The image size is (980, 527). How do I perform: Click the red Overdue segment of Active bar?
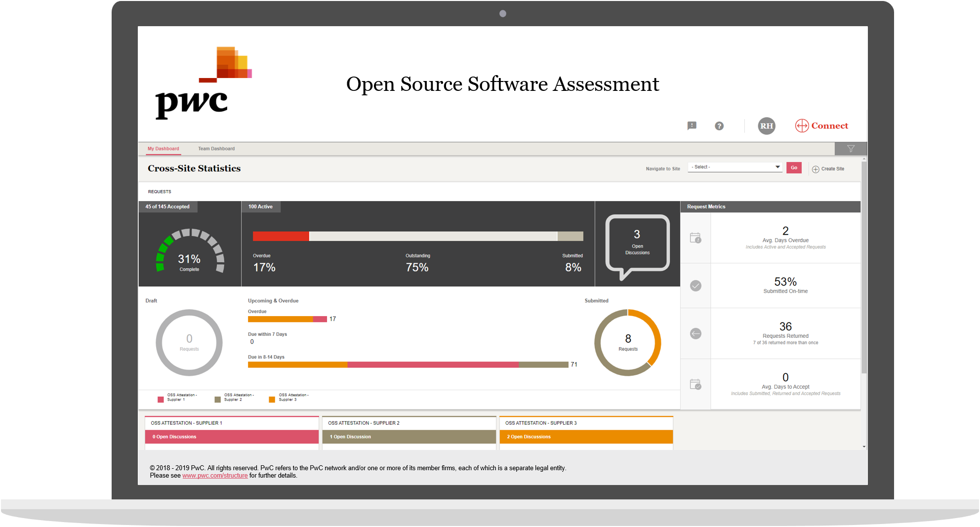point(281,236)
